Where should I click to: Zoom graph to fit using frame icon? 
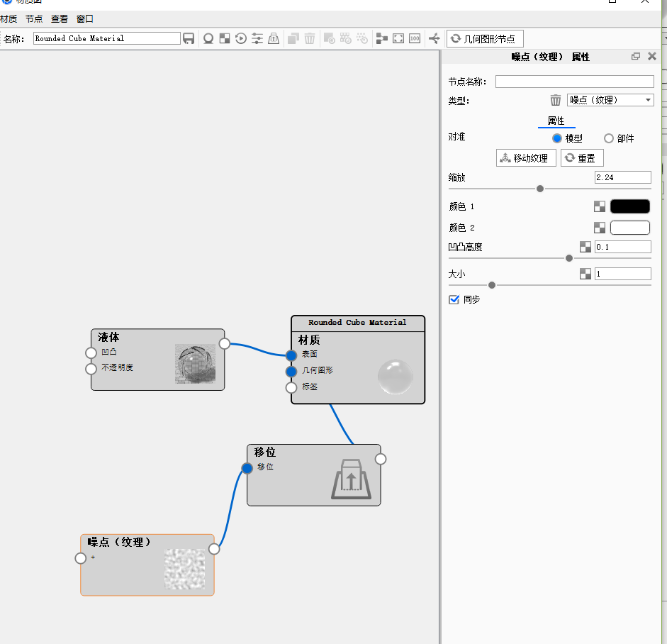[x=398, y=39]
